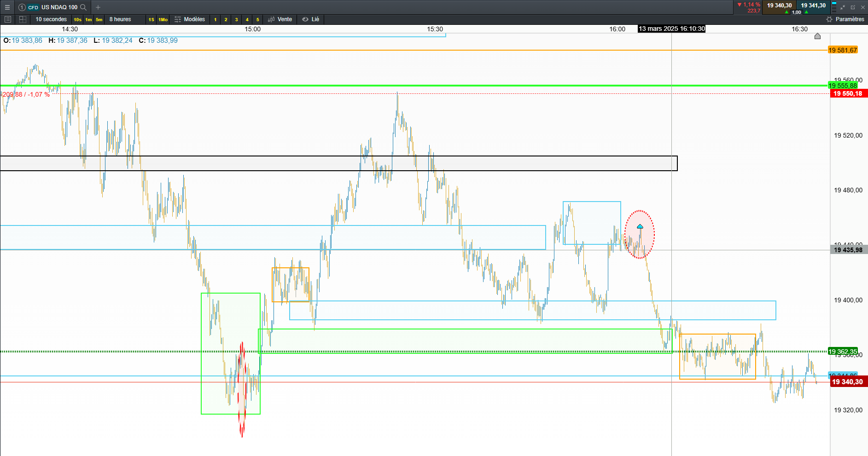Select the blue arrow marker inside the red ellipse

pyautogui.click(x=640, y=226)
